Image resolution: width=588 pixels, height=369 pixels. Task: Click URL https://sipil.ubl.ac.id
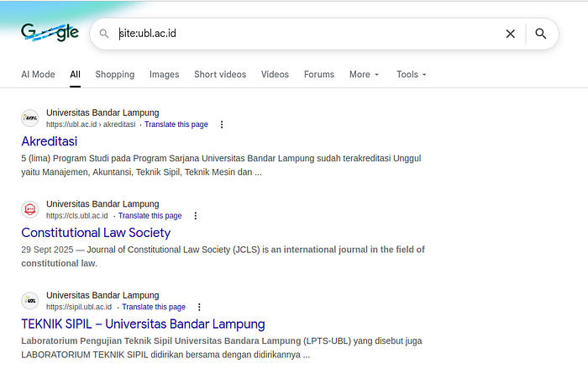79,307
